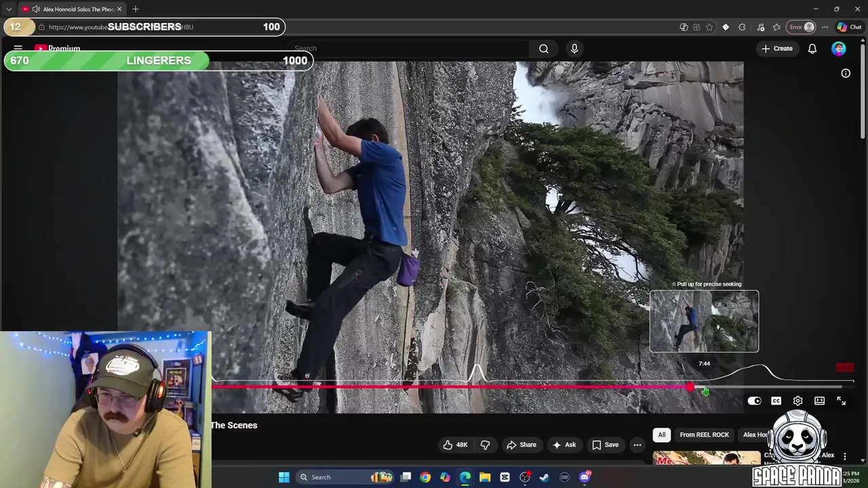Switch to theater mode in player
The image size is (868, 488).
pos(819,401)
